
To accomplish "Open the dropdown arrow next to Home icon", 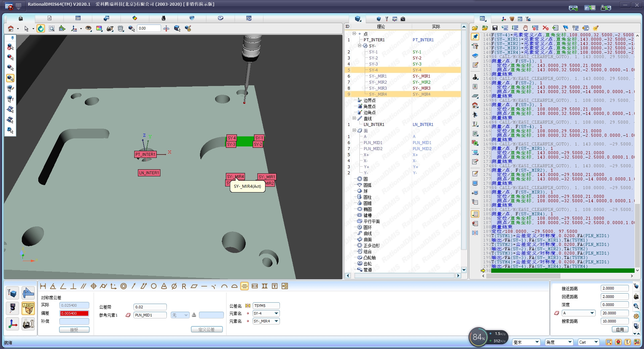I will (x=18, y=29).
